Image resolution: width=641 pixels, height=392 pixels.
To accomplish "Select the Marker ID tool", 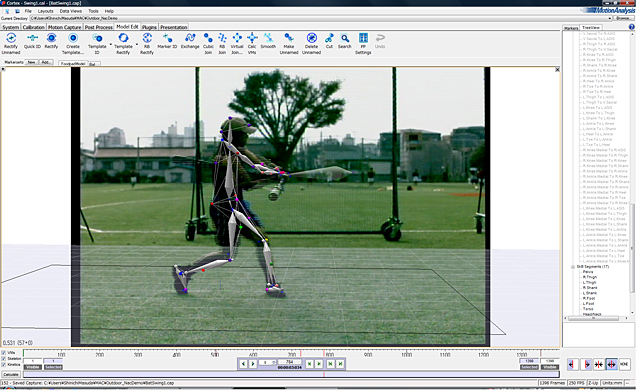I will [167, 38].
